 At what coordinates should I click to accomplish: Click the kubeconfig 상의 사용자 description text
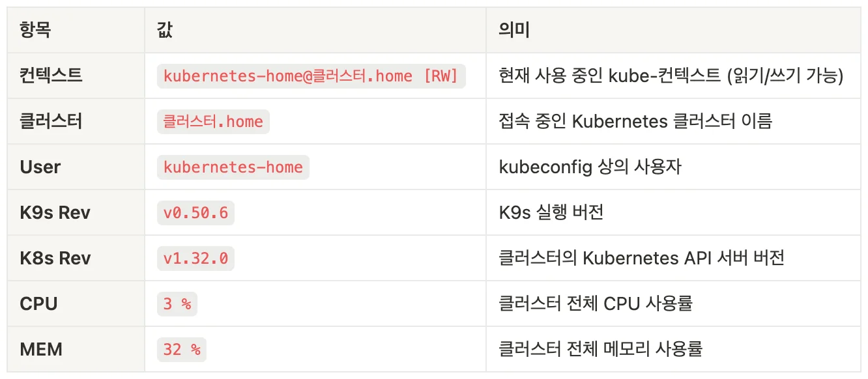pyautogui.click(x=590, y=167)
